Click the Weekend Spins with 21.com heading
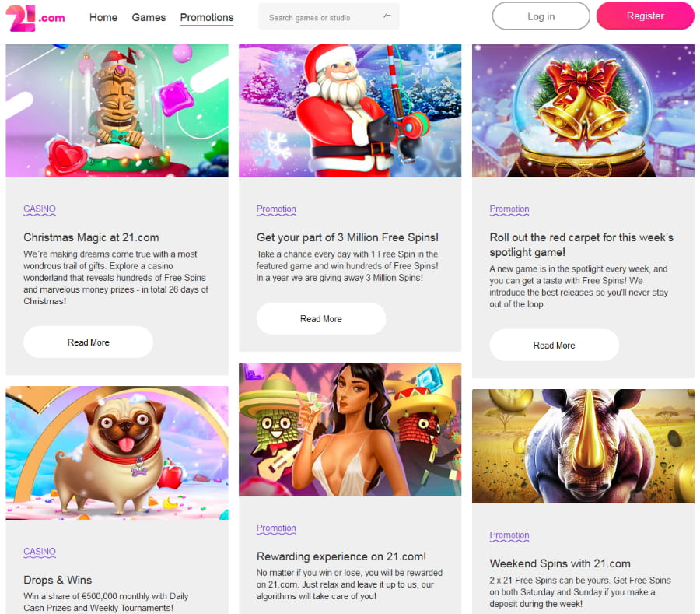This screenshot has width=700, height=614. (560, 563)
